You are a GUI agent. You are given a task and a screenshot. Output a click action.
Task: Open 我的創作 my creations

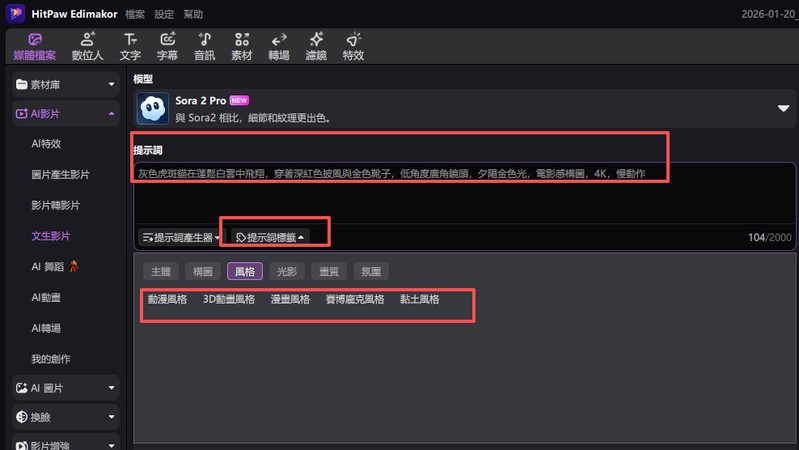(x=50, y=359)
